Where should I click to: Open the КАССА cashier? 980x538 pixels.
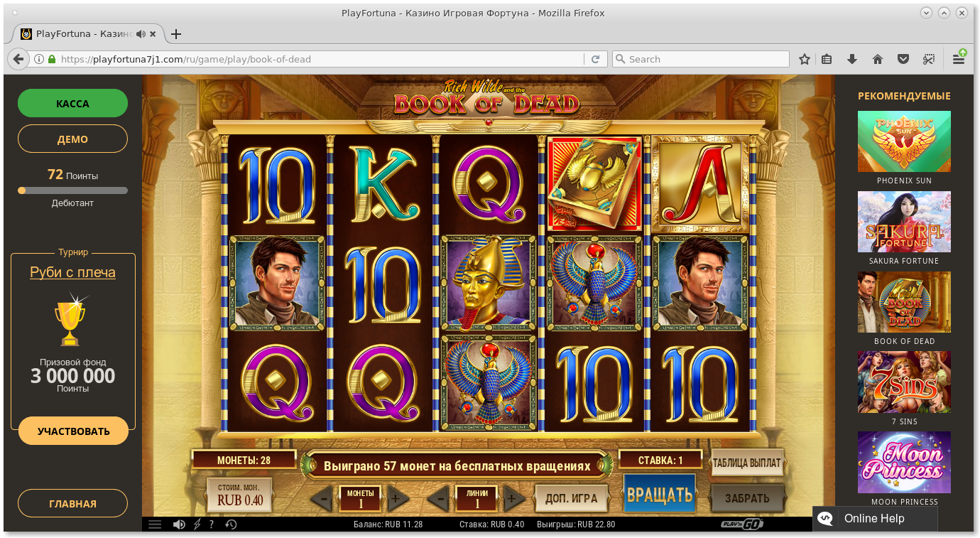click(x=72, y=103)
